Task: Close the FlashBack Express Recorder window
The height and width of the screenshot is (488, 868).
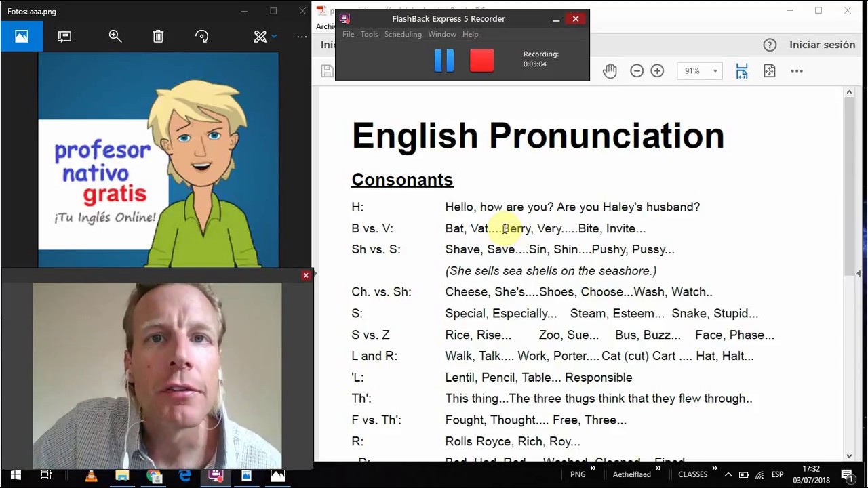Action: 575,19
